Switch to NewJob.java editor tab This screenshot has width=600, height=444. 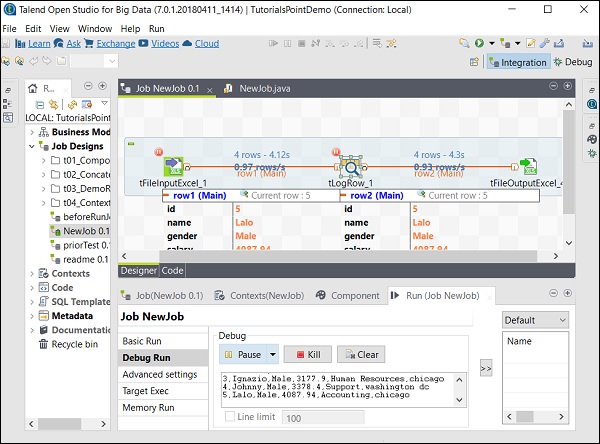258,88
